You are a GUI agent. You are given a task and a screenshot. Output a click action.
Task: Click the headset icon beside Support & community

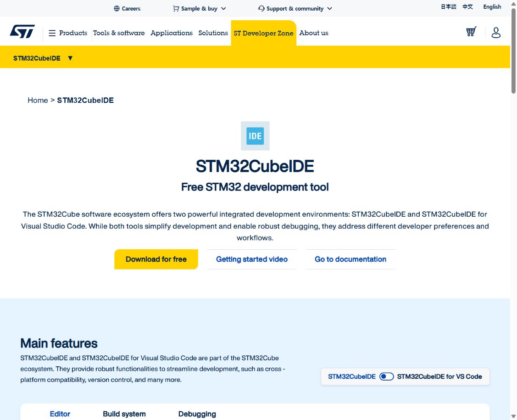(261, 8)
